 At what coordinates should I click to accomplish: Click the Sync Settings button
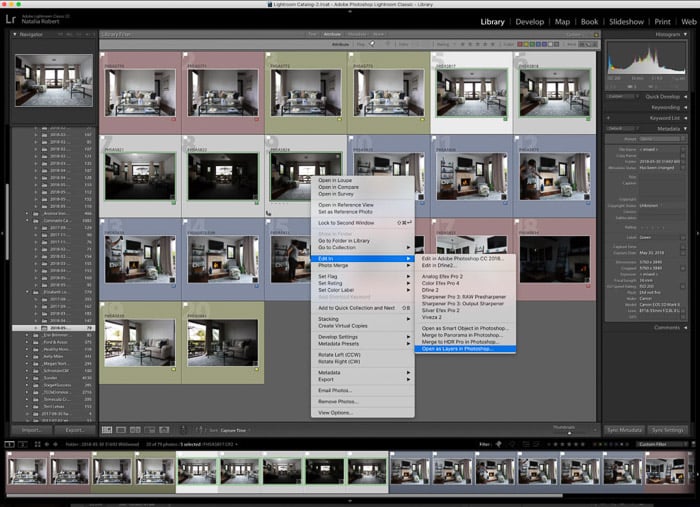(667, 430)
